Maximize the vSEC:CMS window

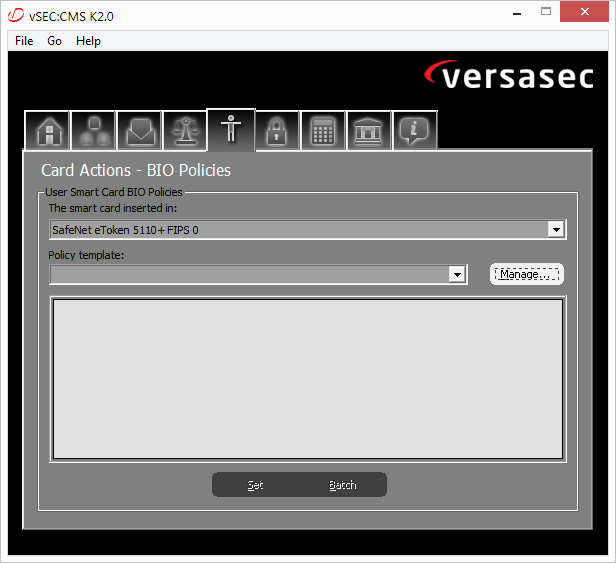(546, 12)
